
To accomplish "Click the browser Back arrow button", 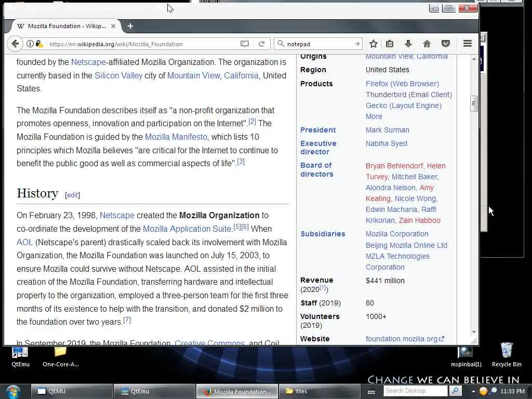I will (15, 44).
